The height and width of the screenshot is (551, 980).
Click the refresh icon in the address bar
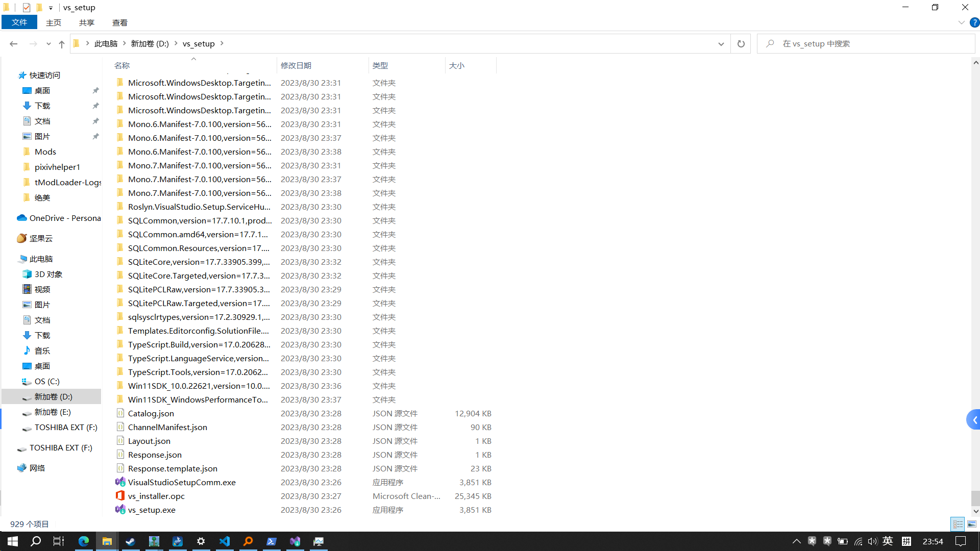pyautogui.click(x=741, y=44)
